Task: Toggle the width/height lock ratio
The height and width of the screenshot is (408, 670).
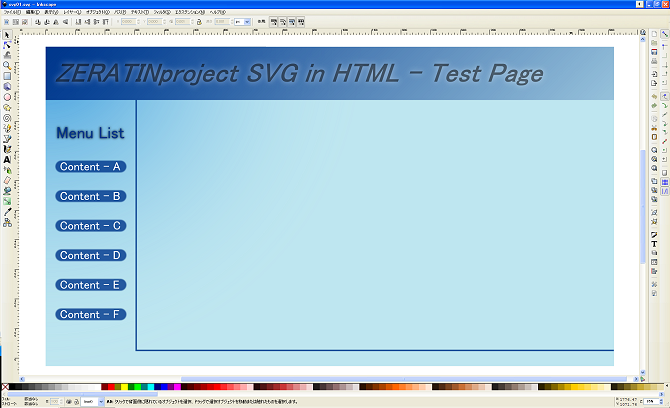Action: (x=199, y=22)
